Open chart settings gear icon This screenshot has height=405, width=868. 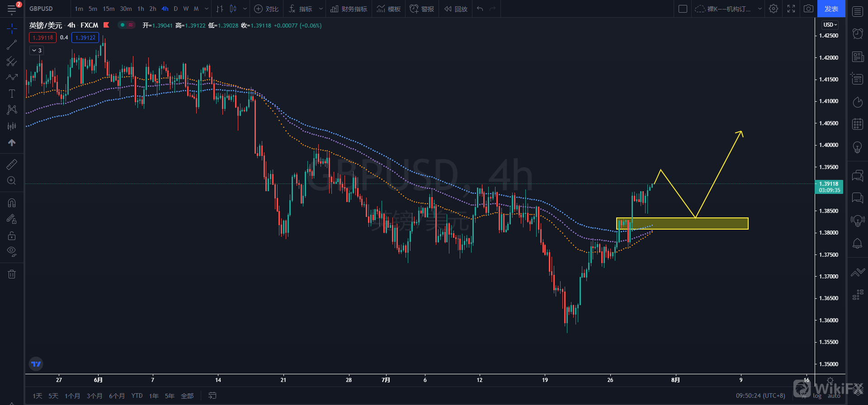click(774, 9)
